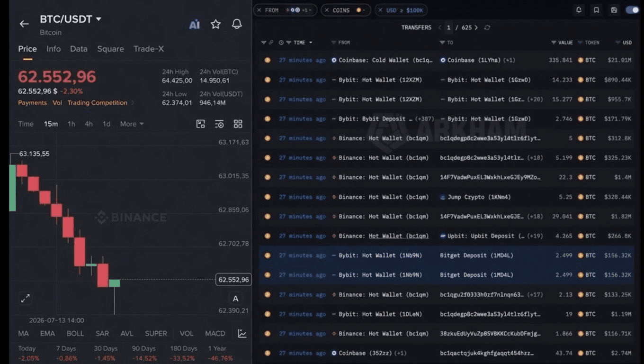Image resolution: width=644 pixels, height=364 pixels.
Task: Open the BTC/USDT pair dropdown
Action: tap(98, 19)
